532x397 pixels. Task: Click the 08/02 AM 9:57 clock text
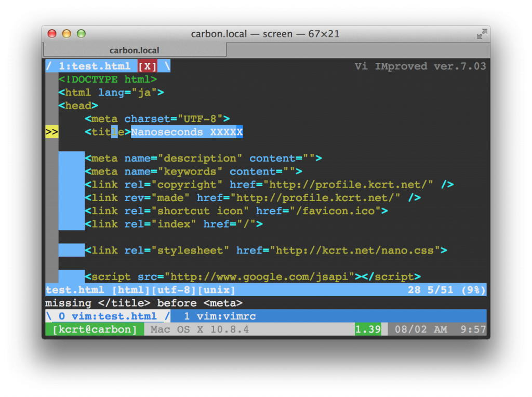pos(440,329)
